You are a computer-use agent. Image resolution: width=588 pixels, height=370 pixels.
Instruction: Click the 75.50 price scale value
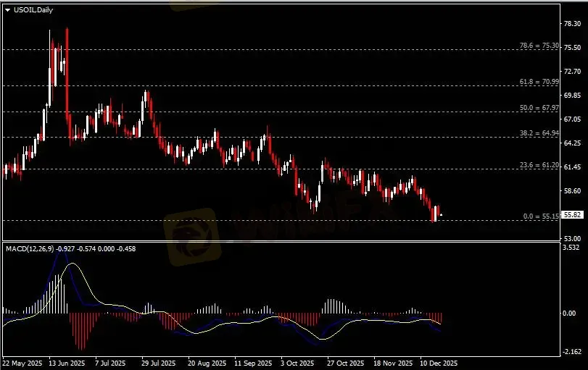tap(572, 48)
